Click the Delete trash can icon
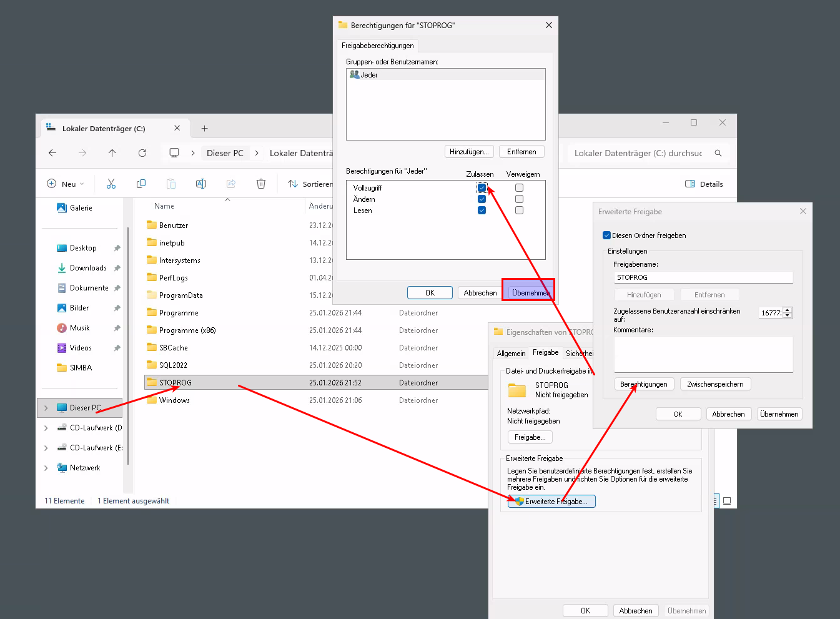Image resolution: width=840 pixels, height=619 pixels. (261, 184)
